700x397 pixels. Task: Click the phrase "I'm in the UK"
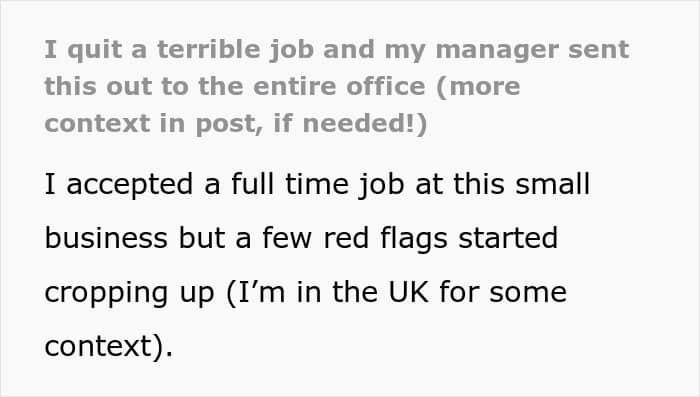click(328, 293)
